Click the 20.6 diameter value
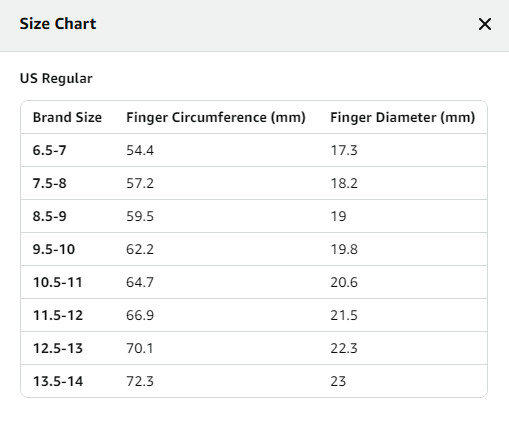The image size is (509, 436). [x=344, y=282]
